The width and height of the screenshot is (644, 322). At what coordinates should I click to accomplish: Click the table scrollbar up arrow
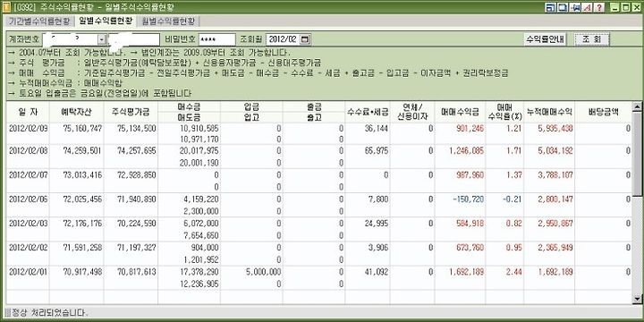tap(637, 106)
